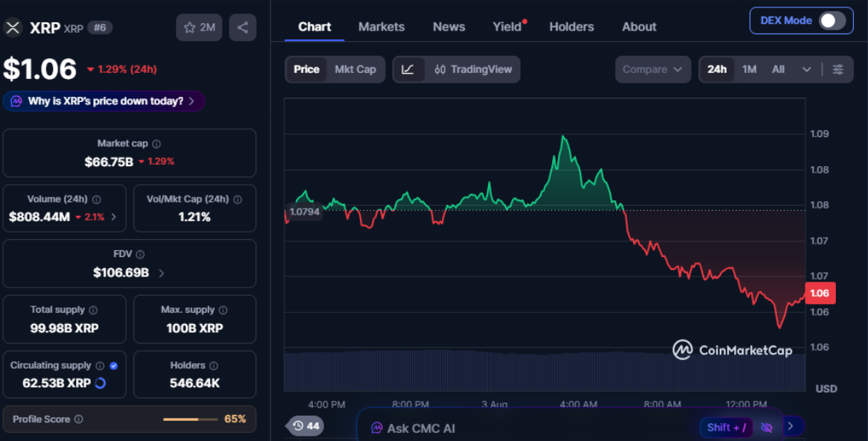The image size is (868, 441).
Task: Click the Holders info icon
Action: click(214, 366)
